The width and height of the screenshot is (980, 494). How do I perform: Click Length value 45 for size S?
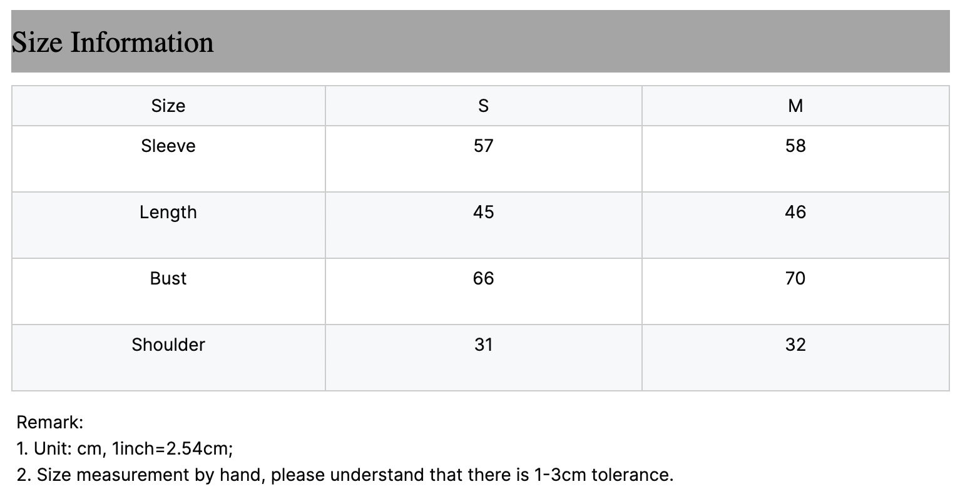pos(483,212)
